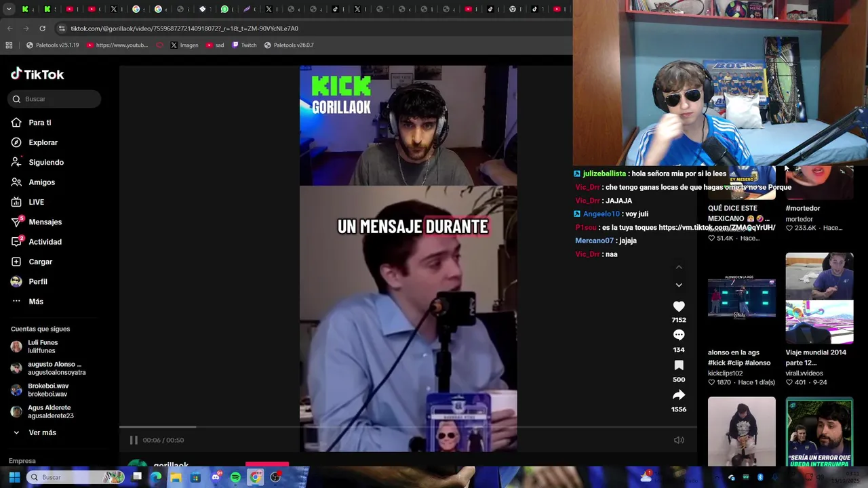The height and width of the screenshot is (488, 868).
Task: Open File Explorer from the taskbar
Action: pyautogui.click(x=176, y=477)
